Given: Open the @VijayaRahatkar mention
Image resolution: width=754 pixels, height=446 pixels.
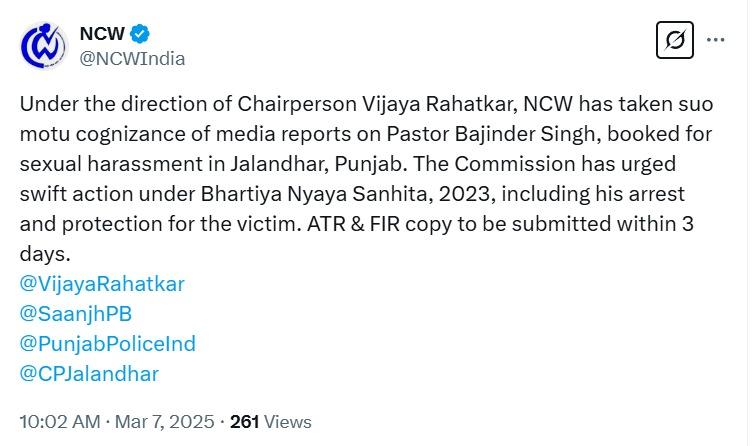Looking at the screenshot, I should [x=102, y=283].
